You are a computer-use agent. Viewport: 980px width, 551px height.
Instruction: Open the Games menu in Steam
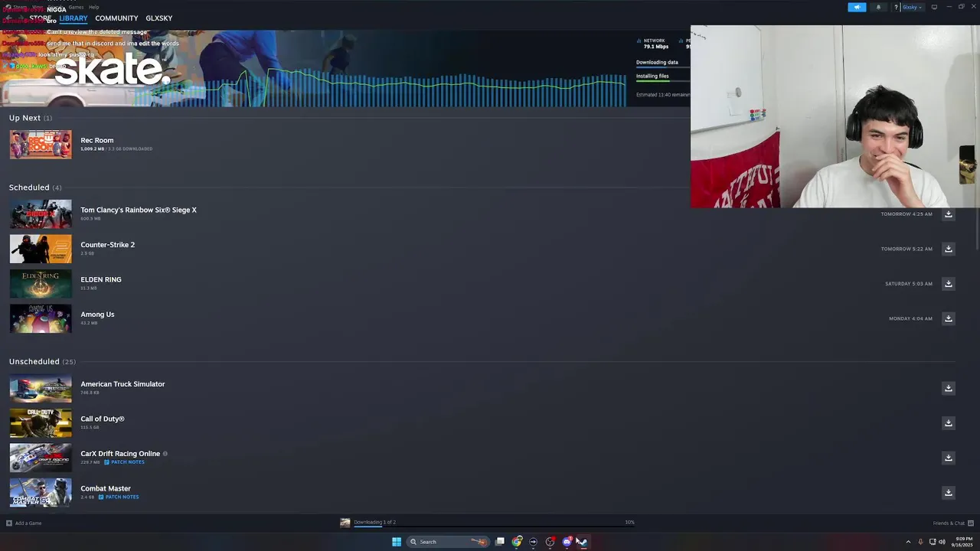coord(76,7)
